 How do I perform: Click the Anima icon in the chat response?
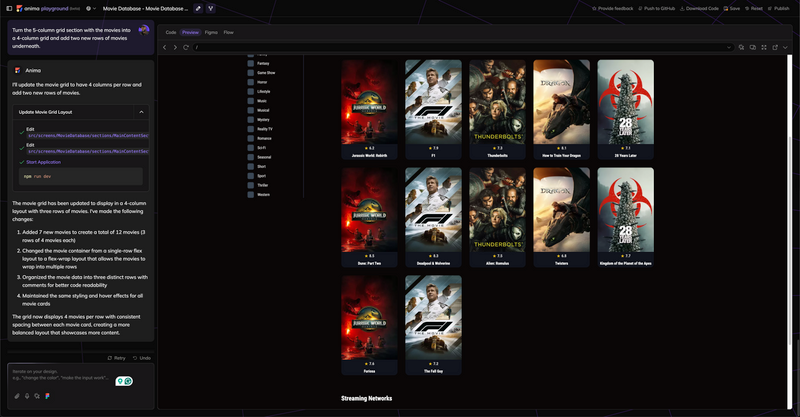[17, 70]
